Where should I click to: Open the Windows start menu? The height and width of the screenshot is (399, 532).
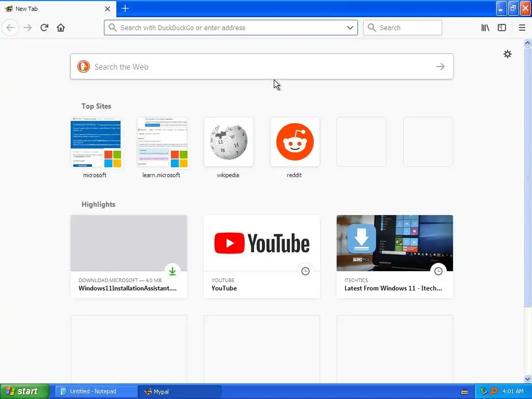tap(25, 391)
